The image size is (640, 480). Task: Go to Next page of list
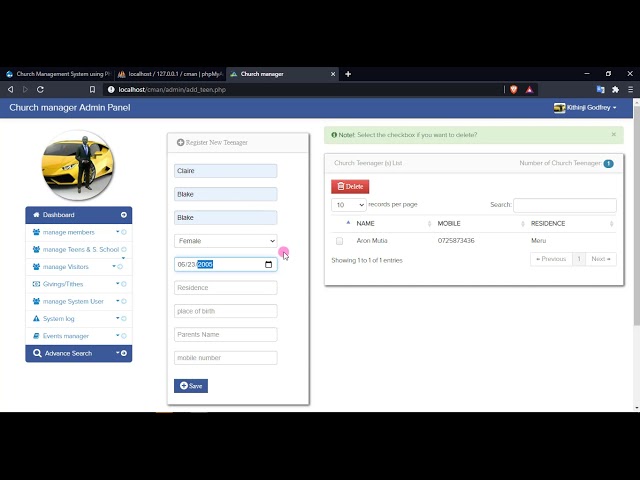pos(601,259)
